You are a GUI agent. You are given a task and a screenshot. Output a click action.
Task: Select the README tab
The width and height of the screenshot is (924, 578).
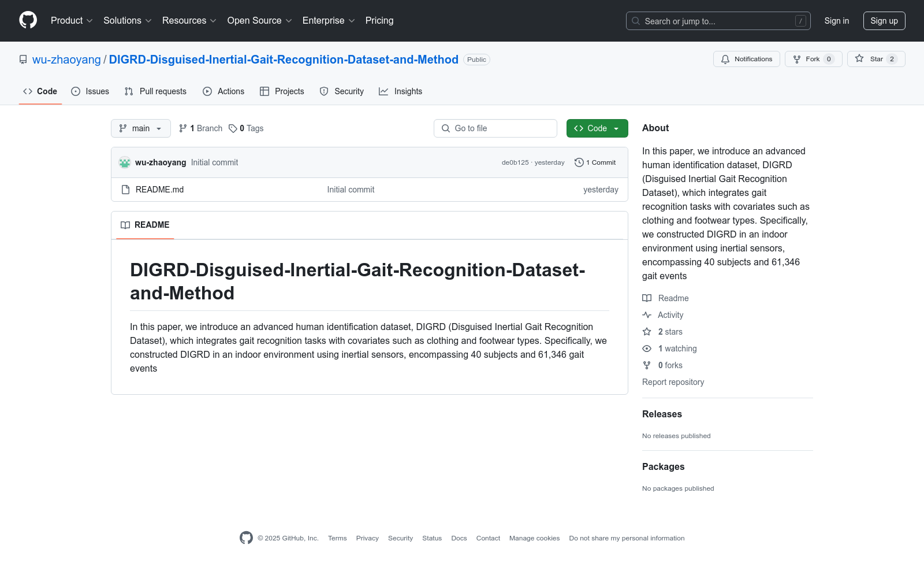(x=145, y=225)
